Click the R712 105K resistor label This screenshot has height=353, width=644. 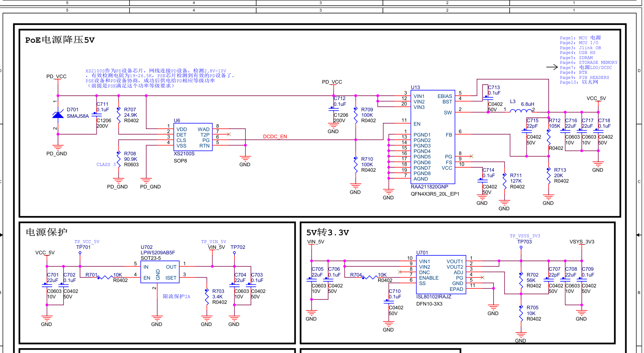click(x=554, y=123)
